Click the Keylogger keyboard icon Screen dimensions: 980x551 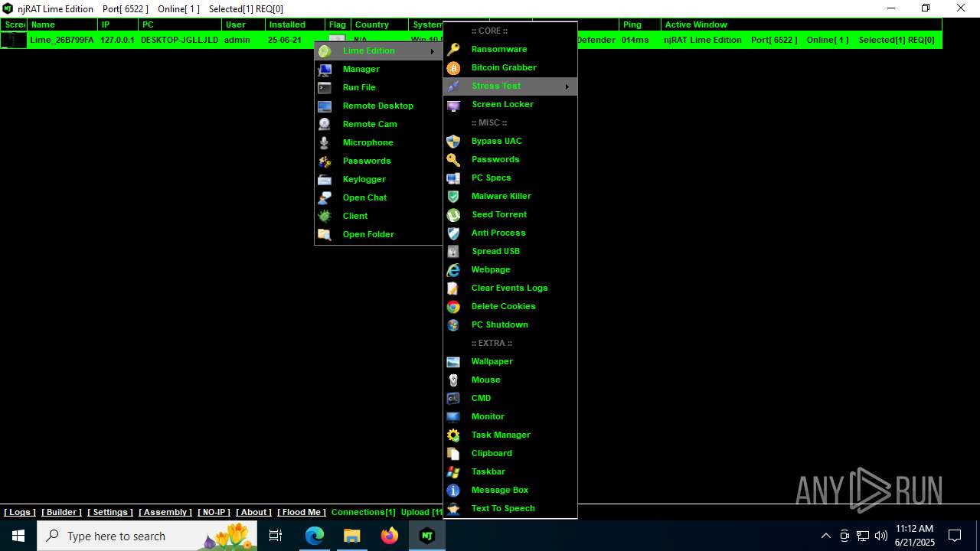coord(325,179)
